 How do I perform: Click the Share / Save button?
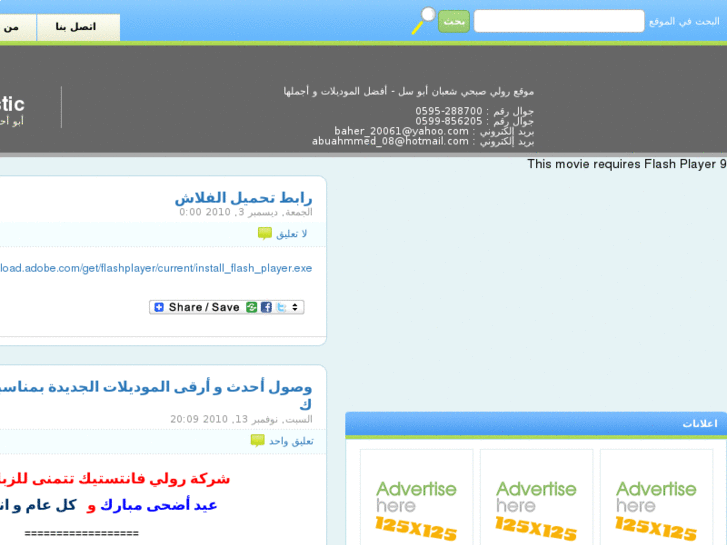click(x=227, y=307)
